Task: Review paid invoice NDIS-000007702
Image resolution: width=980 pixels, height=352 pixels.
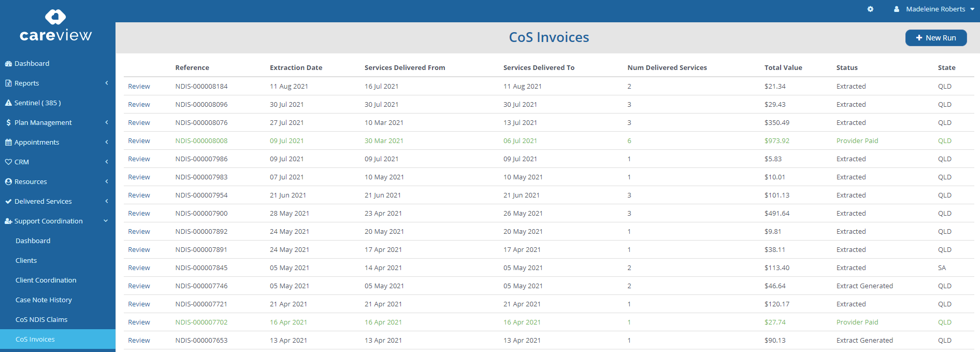Action: pos(139,322)
